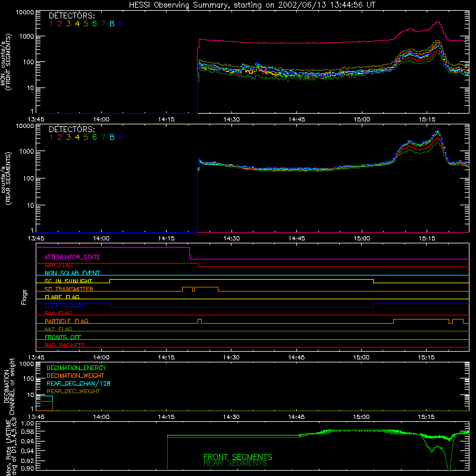Image resolution: width=476 pixels, height=476 pixels.
Task: Pick detector 4 in rear segments legend
Action: pyautogui.click(x=77, y=137)
